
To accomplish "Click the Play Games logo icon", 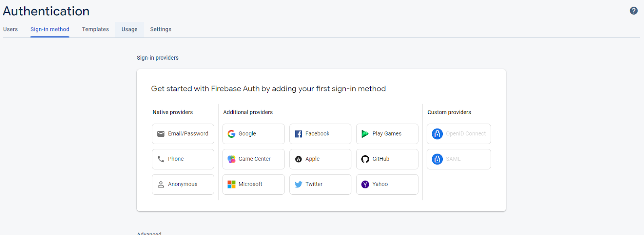I will 365,134.
